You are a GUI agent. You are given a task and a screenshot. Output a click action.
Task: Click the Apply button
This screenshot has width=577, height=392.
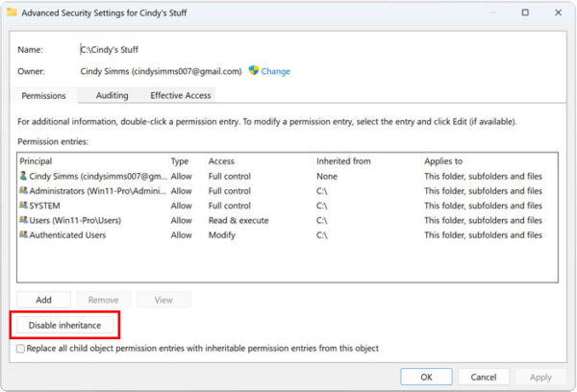(x=540, y=377)
